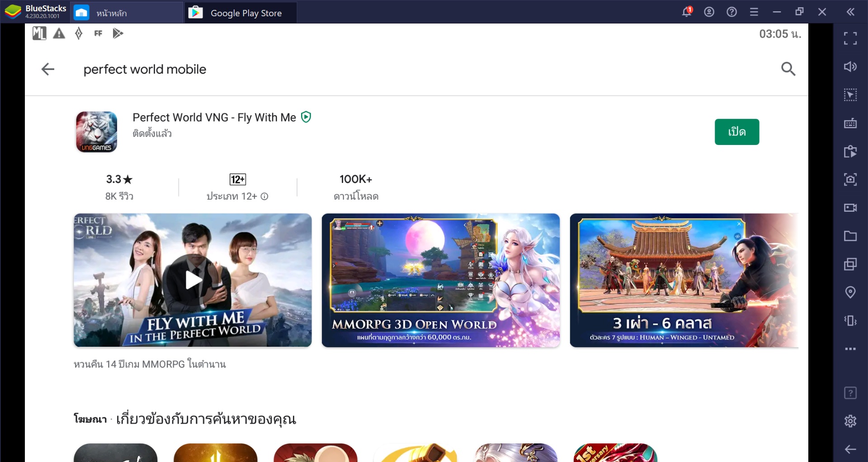
Task: Open keyboard game controls editor
Action: point(850,123)
